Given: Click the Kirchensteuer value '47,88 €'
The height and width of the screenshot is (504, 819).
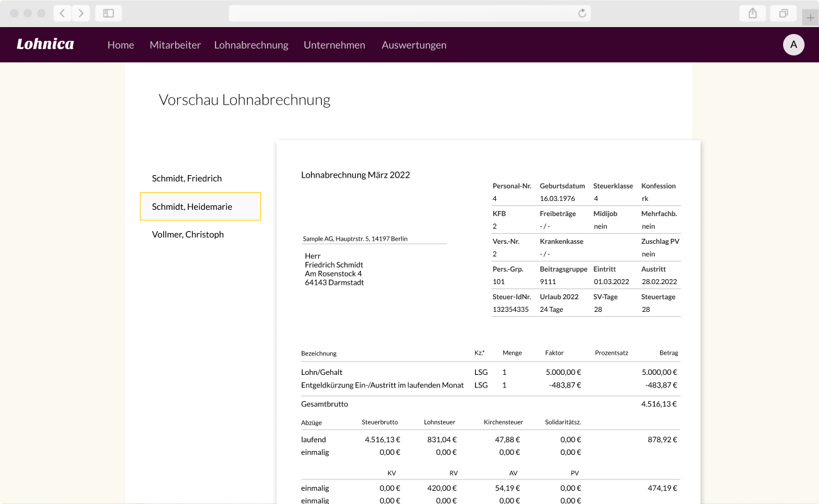Looking at the screenshot, I should (508, 440).
